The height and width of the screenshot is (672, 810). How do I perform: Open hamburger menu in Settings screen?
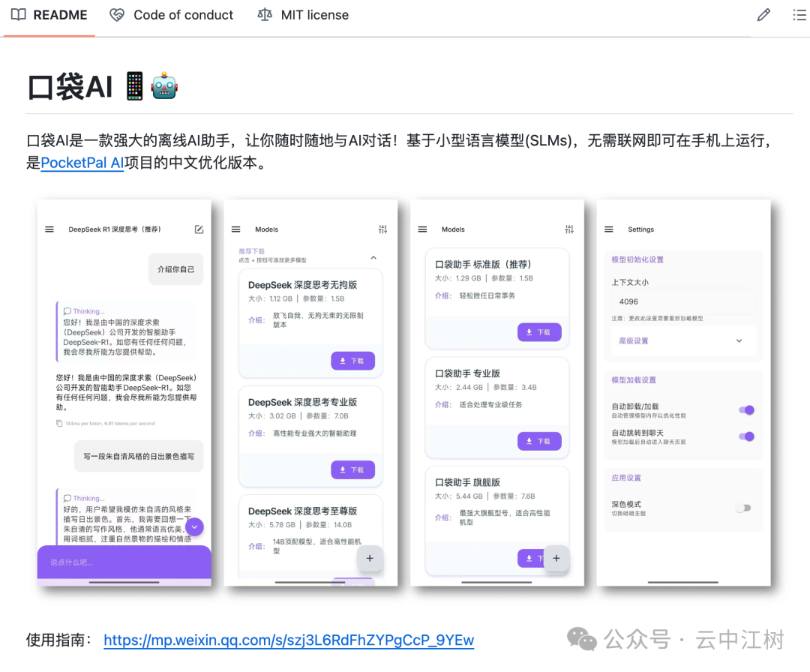click(x=609, y=229)
